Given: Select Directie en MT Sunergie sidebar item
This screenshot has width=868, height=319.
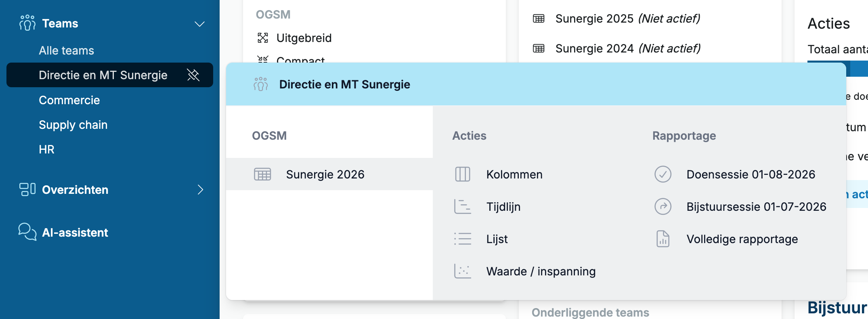Looking at the screenshot, I should pyautogui.click(x=110, y=75).
